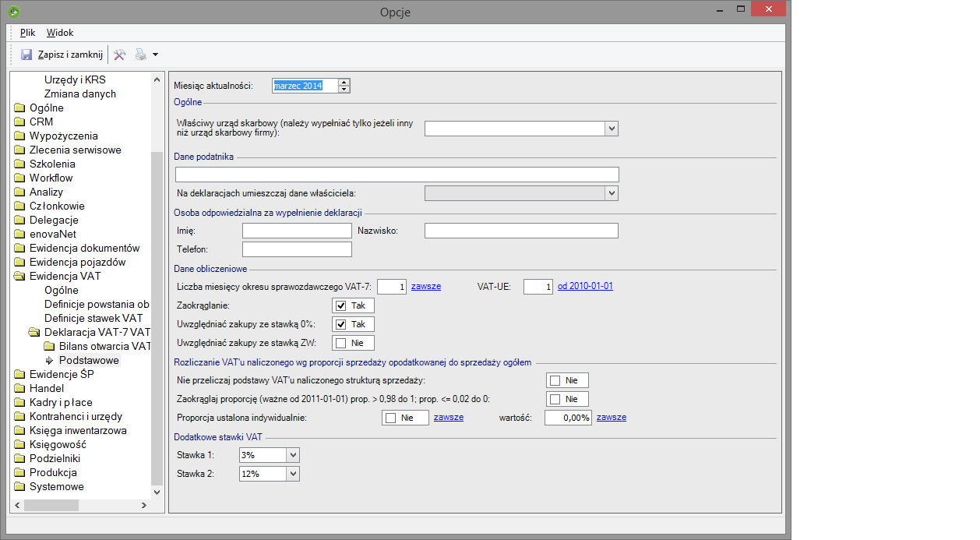Click the VAT-UE months number field
The image size is (980, 540).
tap(538, 287)
